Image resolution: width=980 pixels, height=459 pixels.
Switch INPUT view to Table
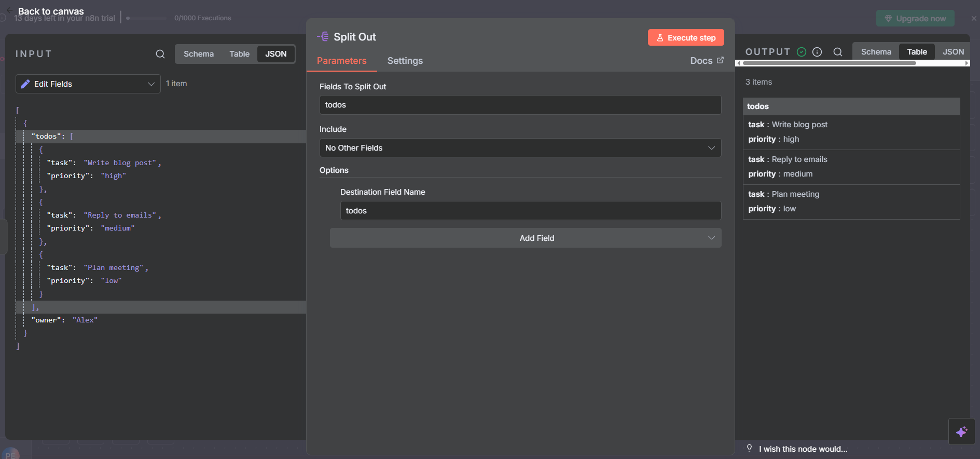[239, 54]
